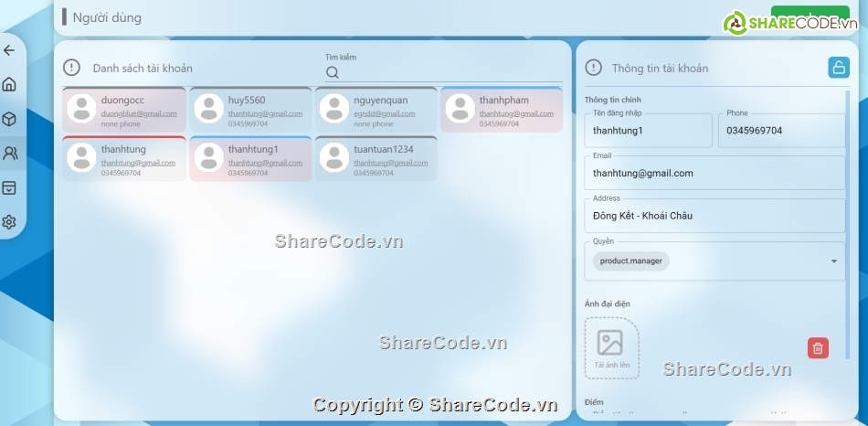Image resolution: width=868 pixels, height=426 pixels.
Task: Click info icon beside Danh sách tài khoản
Action: (x=71, y=68)
